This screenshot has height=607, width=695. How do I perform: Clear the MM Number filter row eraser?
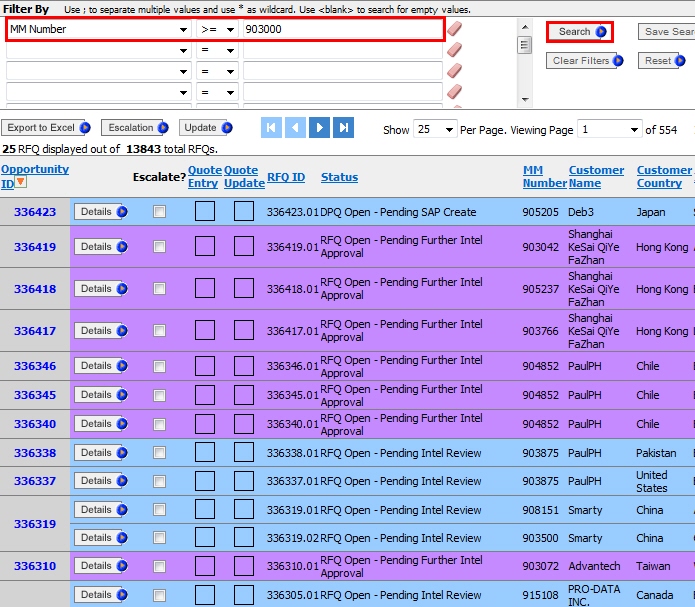click(455, 29)
